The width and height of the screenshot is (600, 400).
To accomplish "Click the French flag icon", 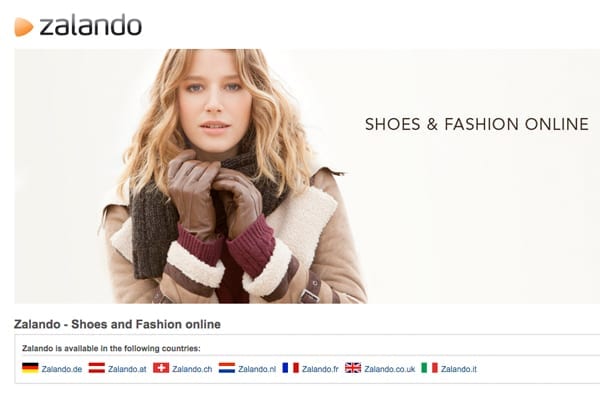I will tap(290, 368).
